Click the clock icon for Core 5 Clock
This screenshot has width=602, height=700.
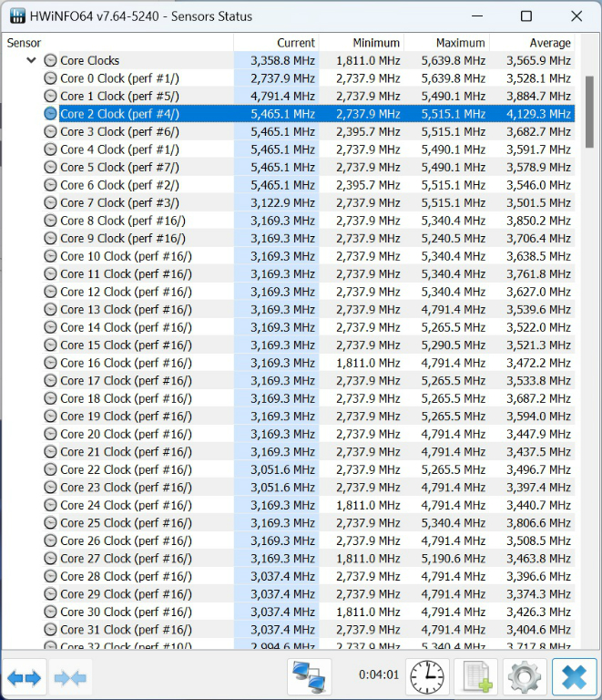[50, 167]
